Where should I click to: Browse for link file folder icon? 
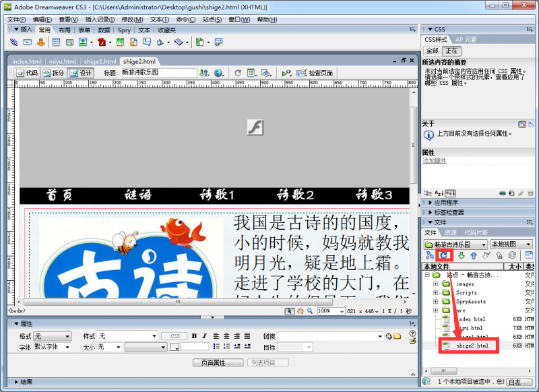coord(397,336)
